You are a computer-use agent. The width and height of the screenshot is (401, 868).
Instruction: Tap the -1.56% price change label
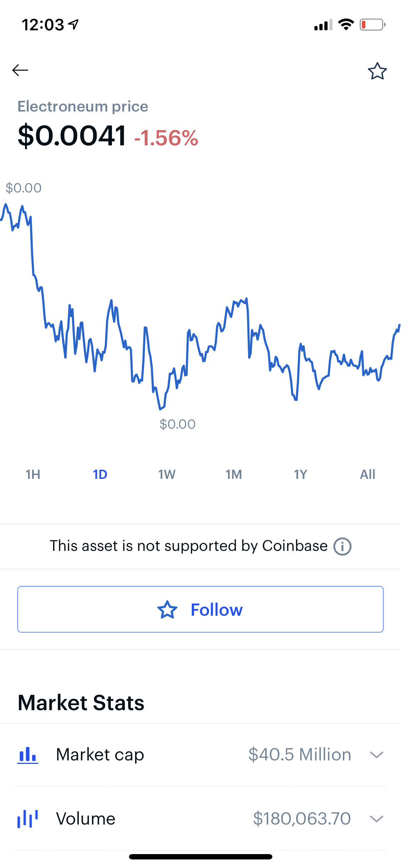pos(166,138)
